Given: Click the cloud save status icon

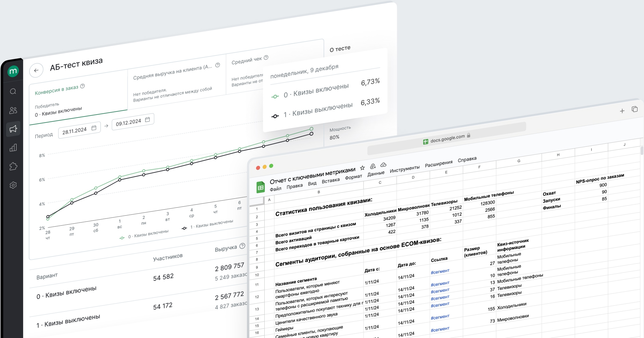Looking at the screenshot, I should pyautogui.click(x=383, y=165).
